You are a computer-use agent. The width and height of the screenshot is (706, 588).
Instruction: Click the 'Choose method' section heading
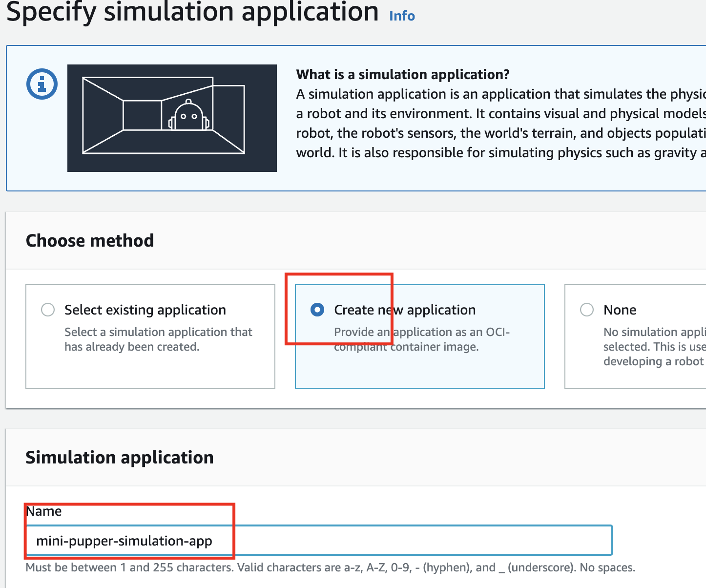(90, 240)
